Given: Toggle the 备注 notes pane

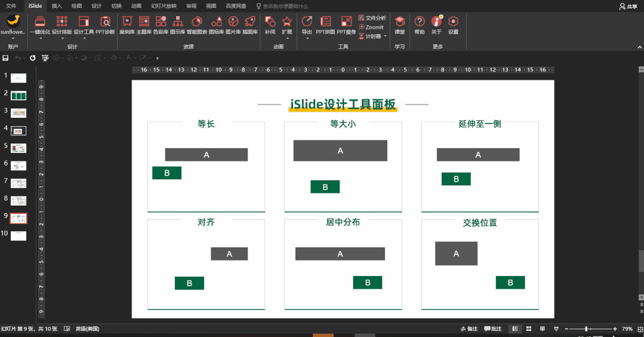Looking at the screenshot, I should pyautogui.click(x=469, y=329).
